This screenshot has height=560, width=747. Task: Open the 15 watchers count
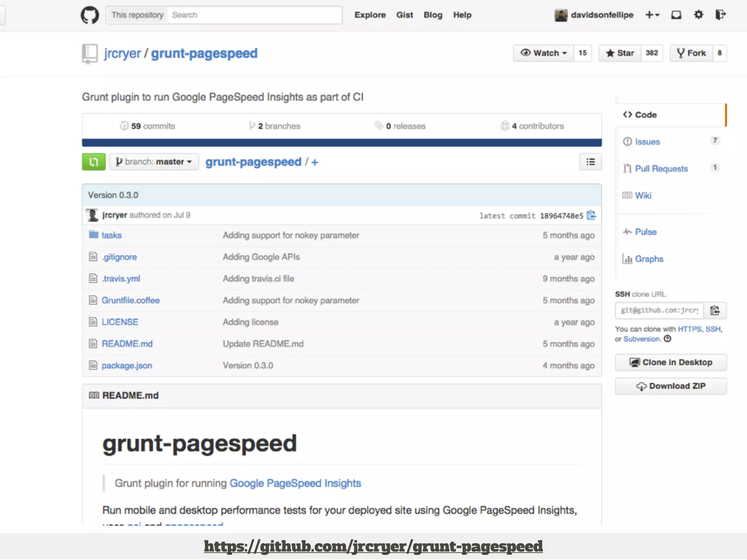pyautogui.click(x=582, y=53)
